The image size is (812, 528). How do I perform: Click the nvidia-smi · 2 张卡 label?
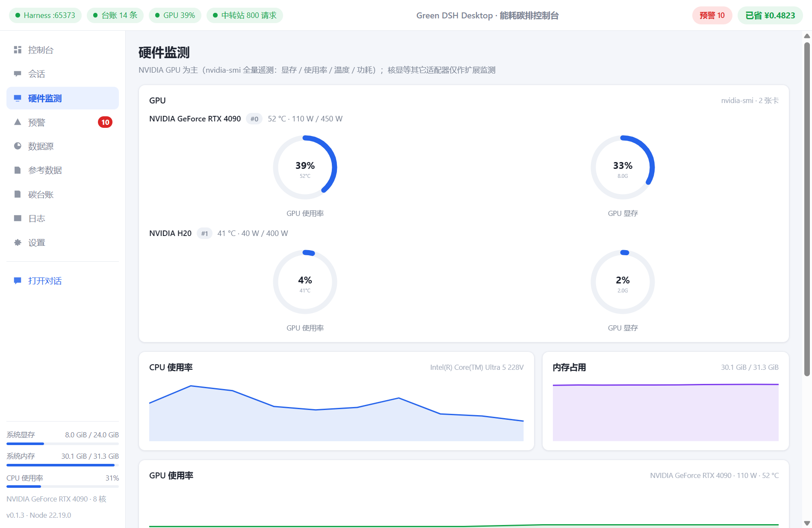(x=750, y=100)
